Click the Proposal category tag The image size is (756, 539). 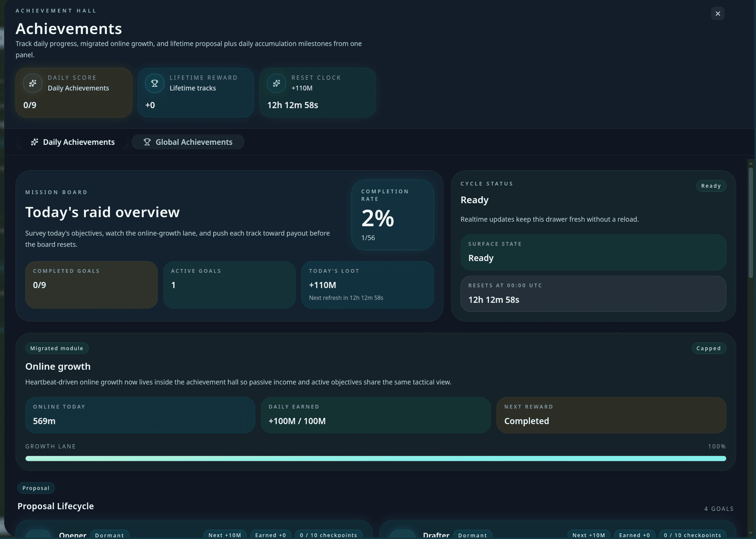pos(36,488)
